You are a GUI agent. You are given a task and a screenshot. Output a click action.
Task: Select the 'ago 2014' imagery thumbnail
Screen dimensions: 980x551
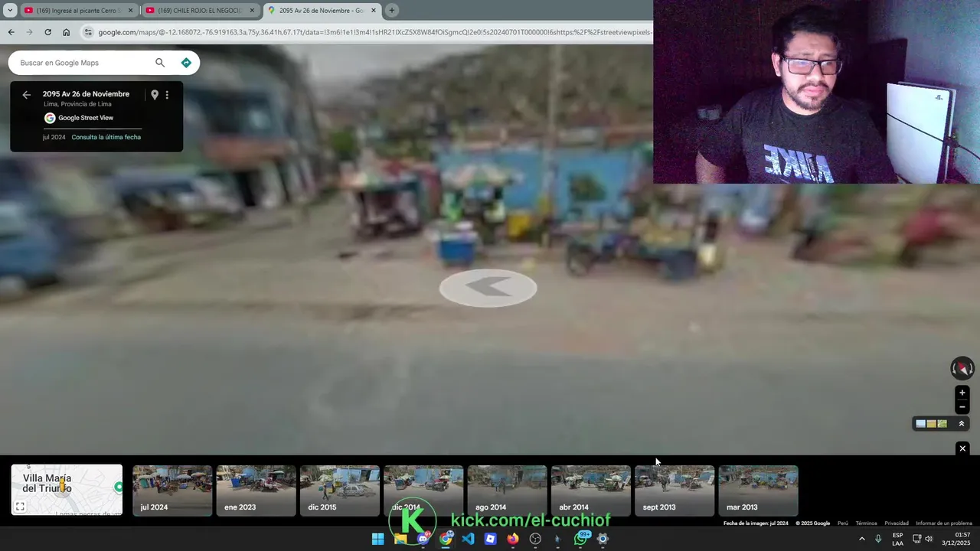tap(507, 491)
